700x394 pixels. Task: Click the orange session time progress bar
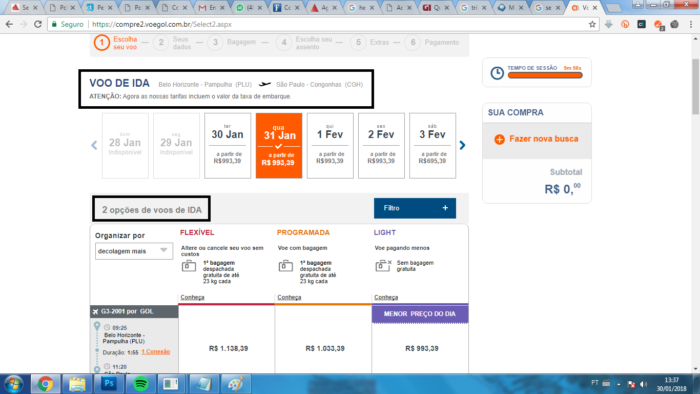(x=545, y=75)
